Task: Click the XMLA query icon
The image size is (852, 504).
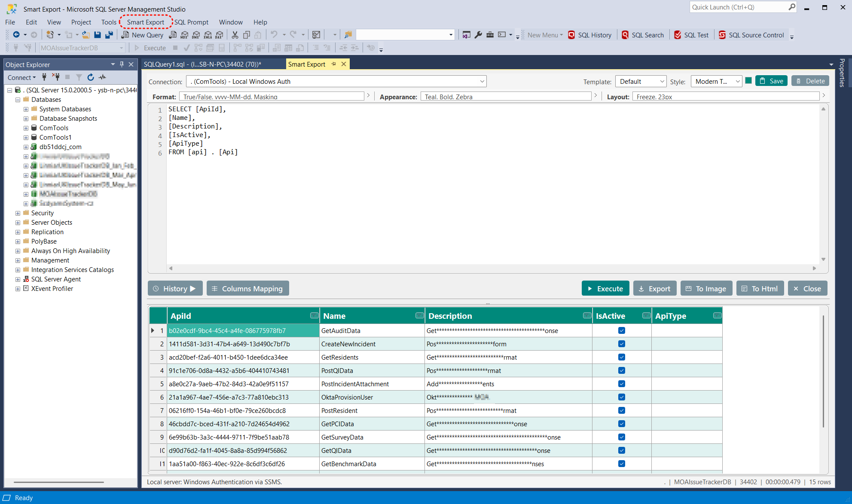Action: coord(208,35)
